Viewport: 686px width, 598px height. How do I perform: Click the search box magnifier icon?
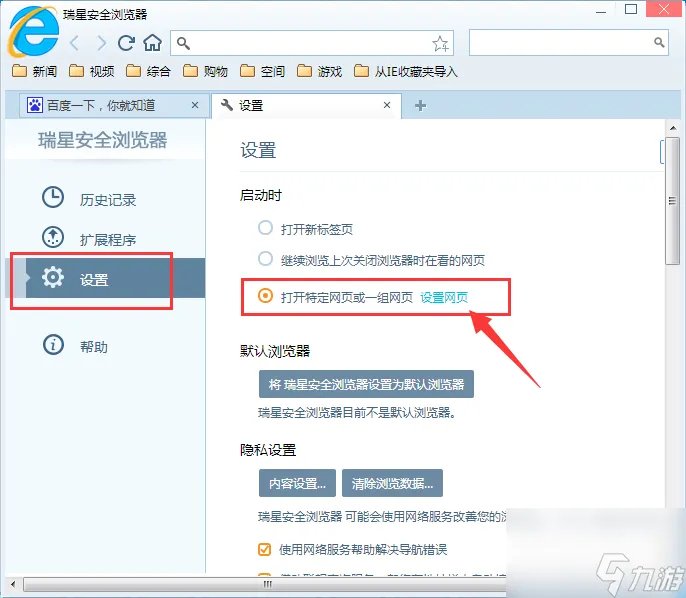[x=659, y=42]
